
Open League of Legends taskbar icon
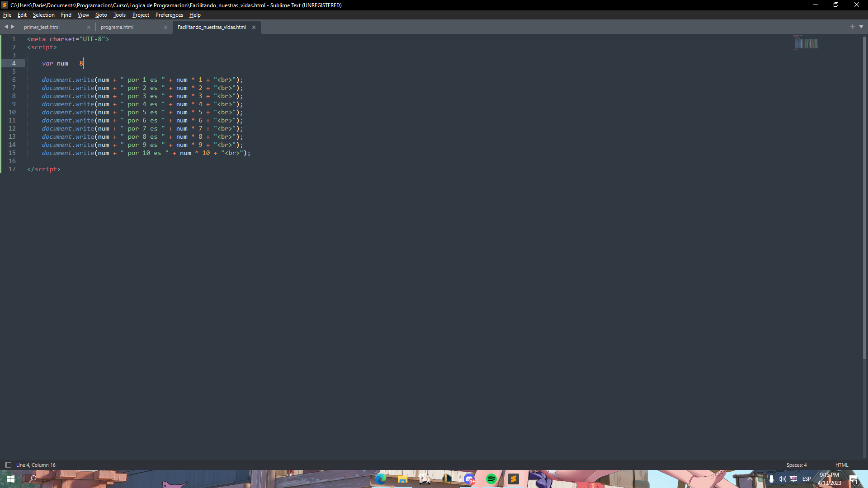tap(447, 479)
